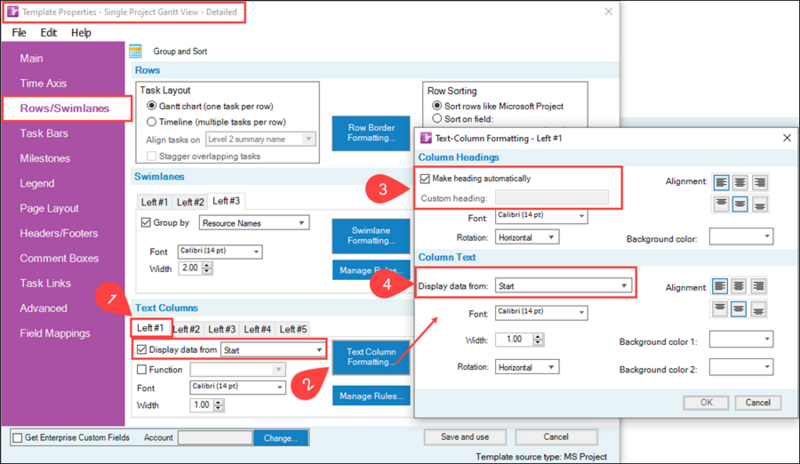Open the Text Columns Font dropdown
This screenshot has width=800, height=464.
tap(238, 387)
